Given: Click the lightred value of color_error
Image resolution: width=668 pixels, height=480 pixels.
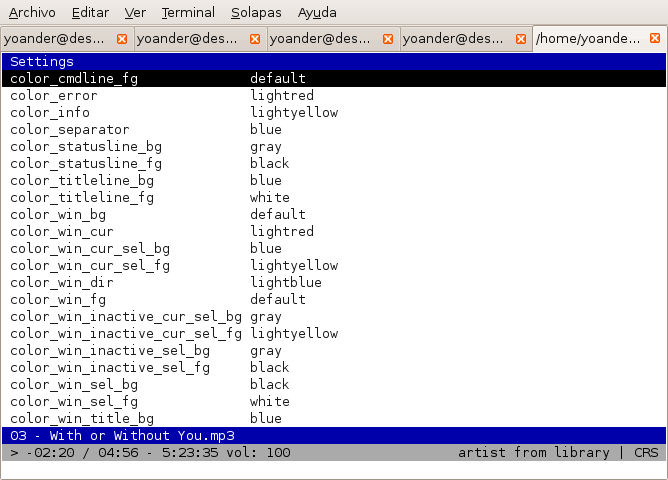Looking at the screenshot, I should 282,95.
